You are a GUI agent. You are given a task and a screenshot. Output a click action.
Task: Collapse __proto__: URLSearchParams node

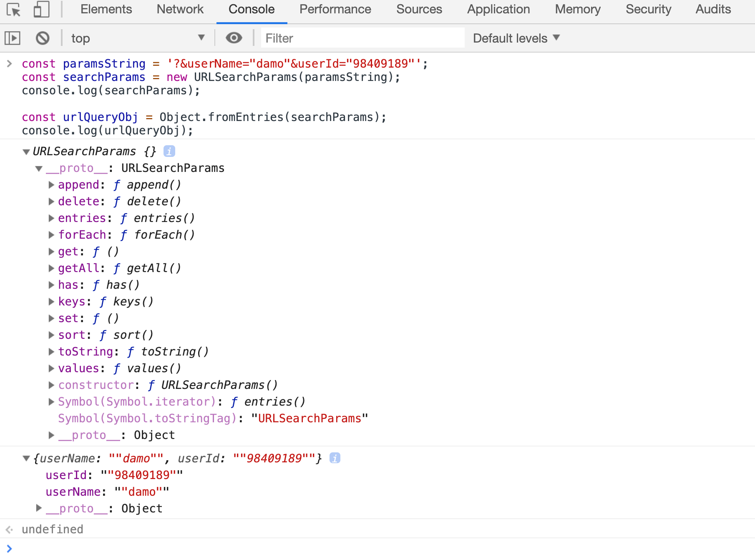pyautogui.click(x=39, y=169)
